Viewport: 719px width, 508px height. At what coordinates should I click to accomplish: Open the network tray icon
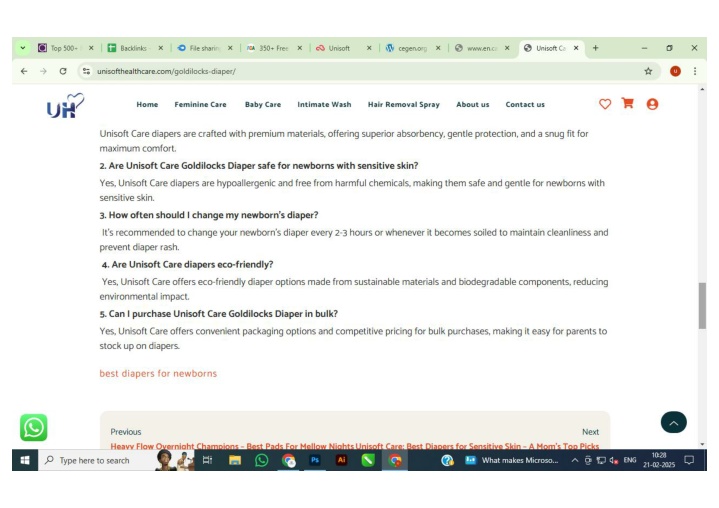click(601, 460)
